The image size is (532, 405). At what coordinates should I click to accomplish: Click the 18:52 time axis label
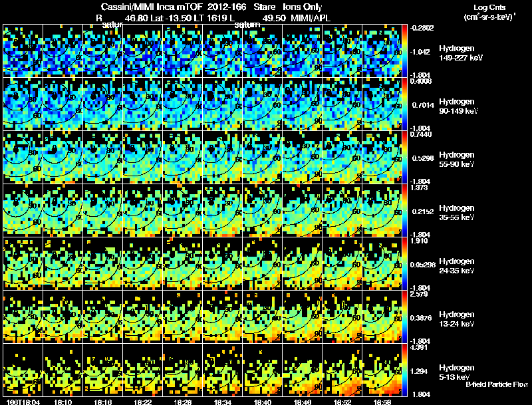(x=342, y=402)
